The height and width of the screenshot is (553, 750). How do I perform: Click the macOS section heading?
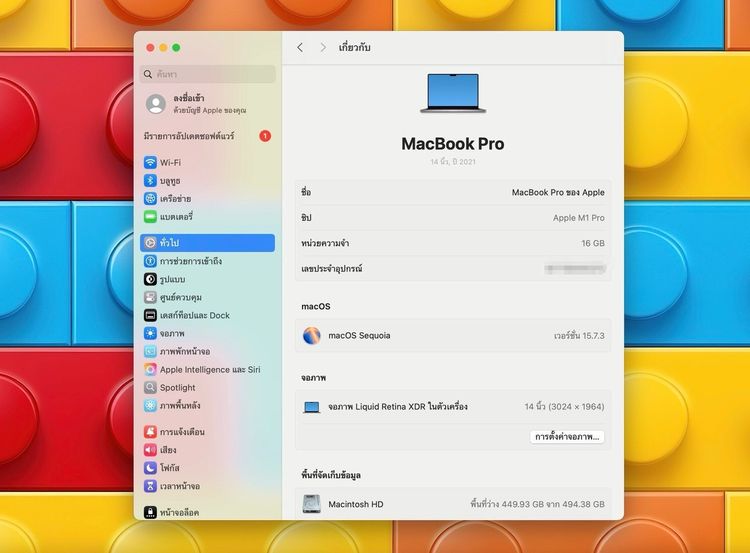point(316,307)
